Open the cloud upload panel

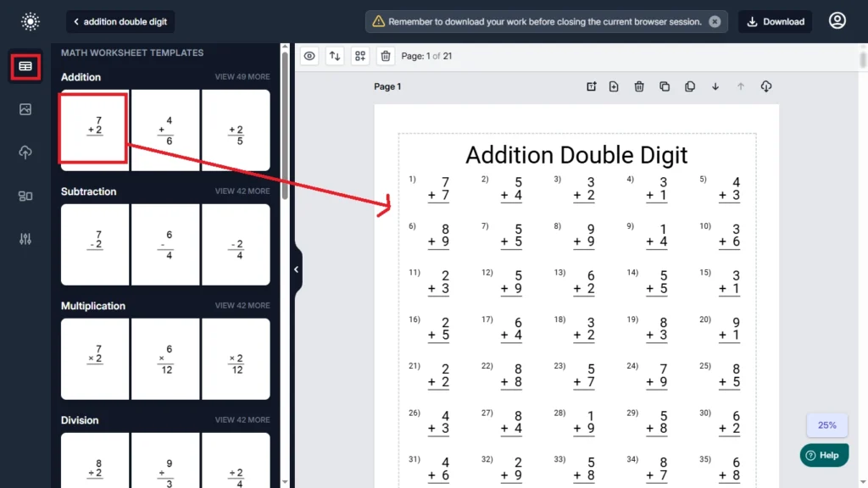point(25,152)
